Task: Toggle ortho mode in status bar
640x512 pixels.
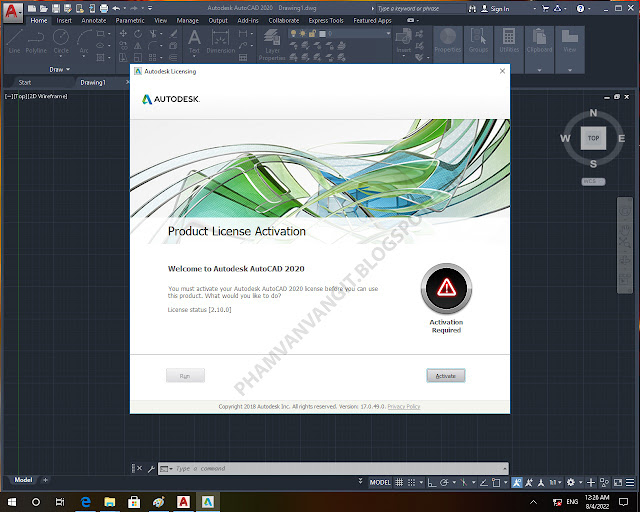Action: 431,483
